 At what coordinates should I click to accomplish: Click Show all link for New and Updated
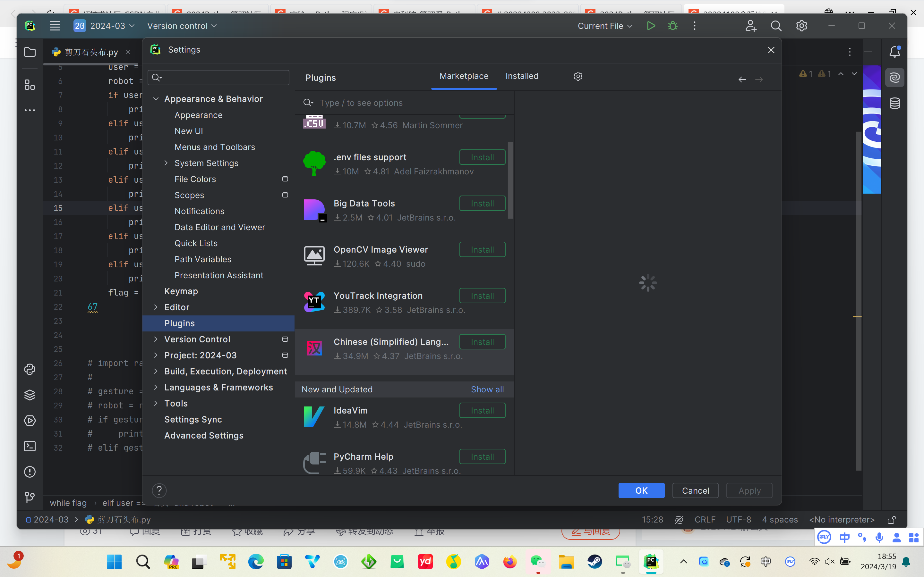pyautogui.click(x=487, y=389)
